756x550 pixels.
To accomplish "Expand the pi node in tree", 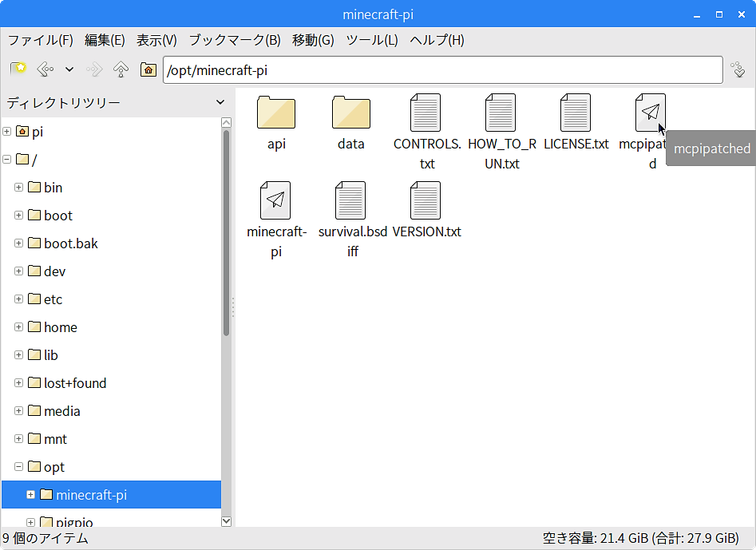I will tap(6, 131).
